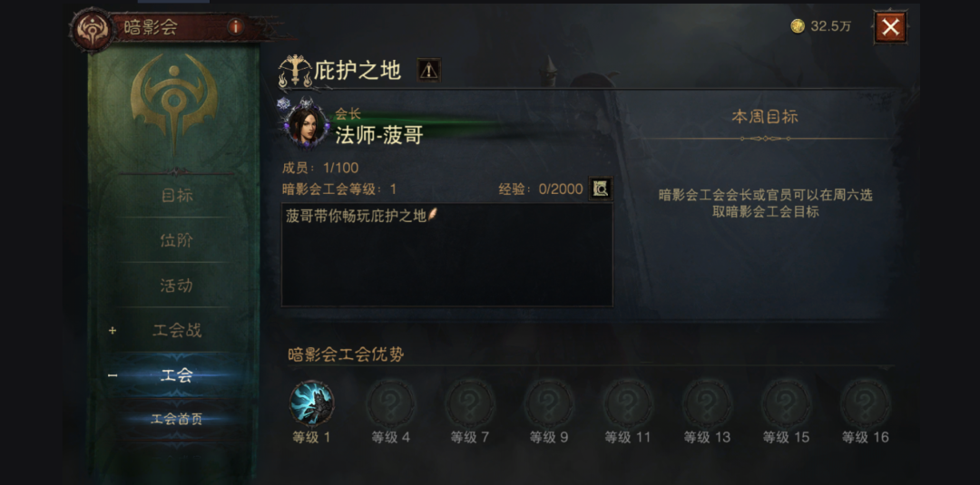This screenshot has height=485, width=980.
Task: Click the locked 等级 4 advantage icon
Action: click(390, 403)
